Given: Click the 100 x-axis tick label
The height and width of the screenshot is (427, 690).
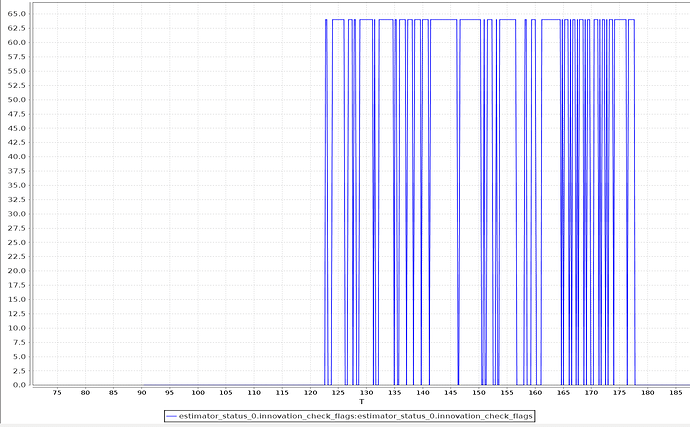Looking at the screenshot, I should [198, 392].
